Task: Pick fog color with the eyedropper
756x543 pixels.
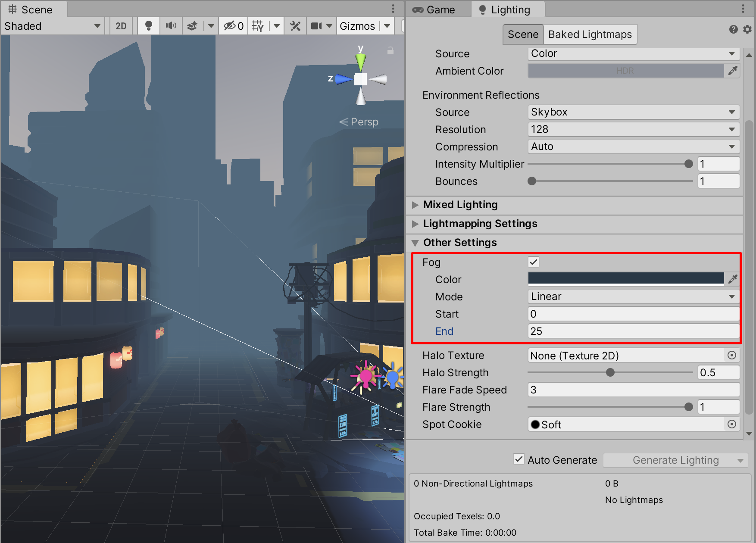Action: [x=733, y=279]
